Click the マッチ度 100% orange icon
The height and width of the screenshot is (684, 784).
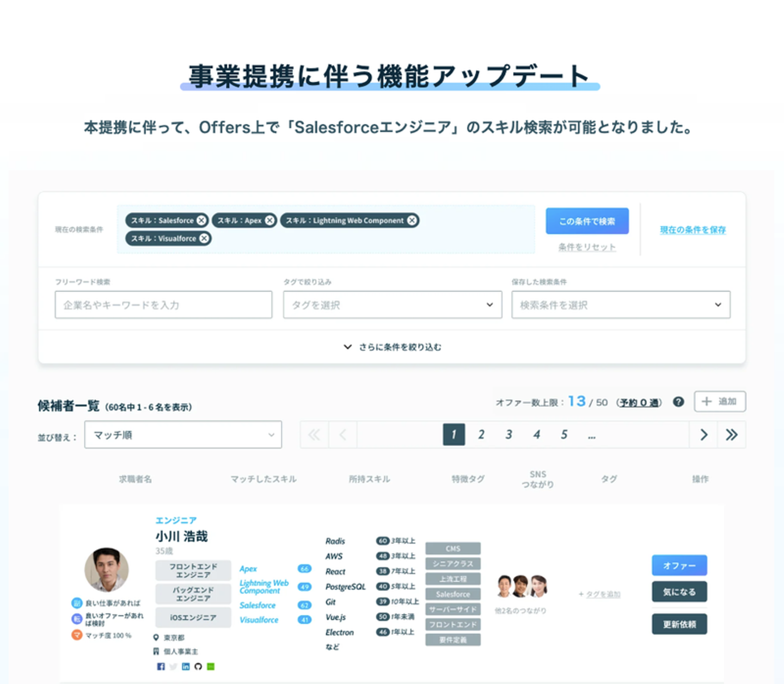tap(77, 635)
